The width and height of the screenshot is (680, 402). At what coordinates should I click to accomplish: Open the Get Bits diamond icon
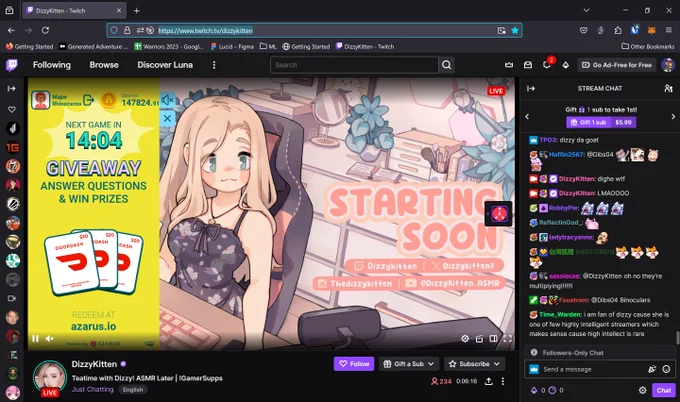[566, 65]
